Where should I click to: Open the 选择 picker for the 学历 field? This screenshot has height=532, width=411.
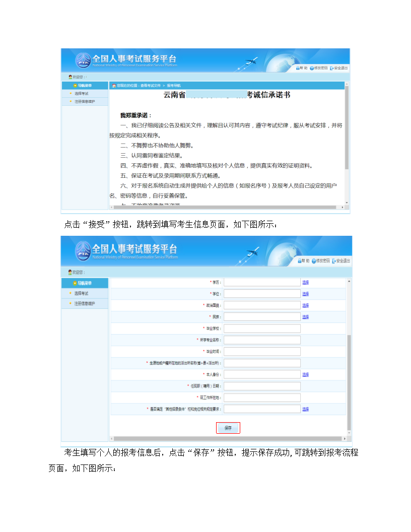click(x=305, y=282)
